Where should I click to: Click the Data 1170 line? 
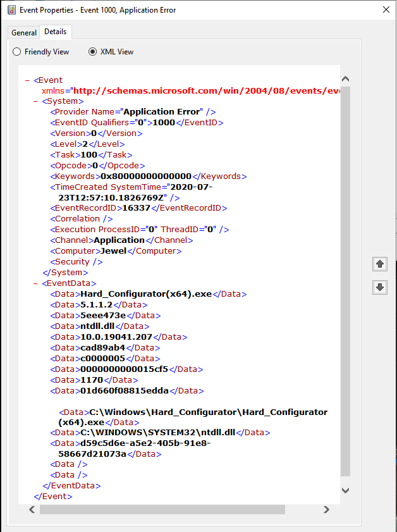point(94,380)
